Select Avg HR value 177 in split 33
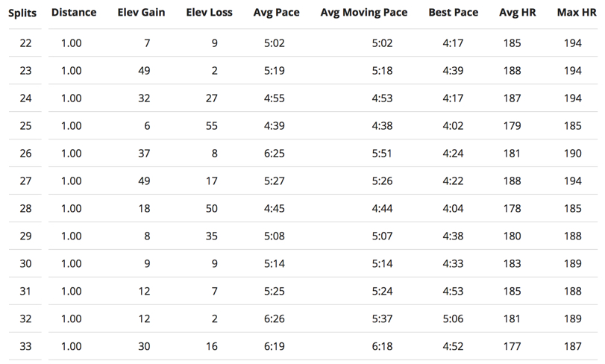The height and width of the screenshot is (364, 605). (x=512, y=346)
